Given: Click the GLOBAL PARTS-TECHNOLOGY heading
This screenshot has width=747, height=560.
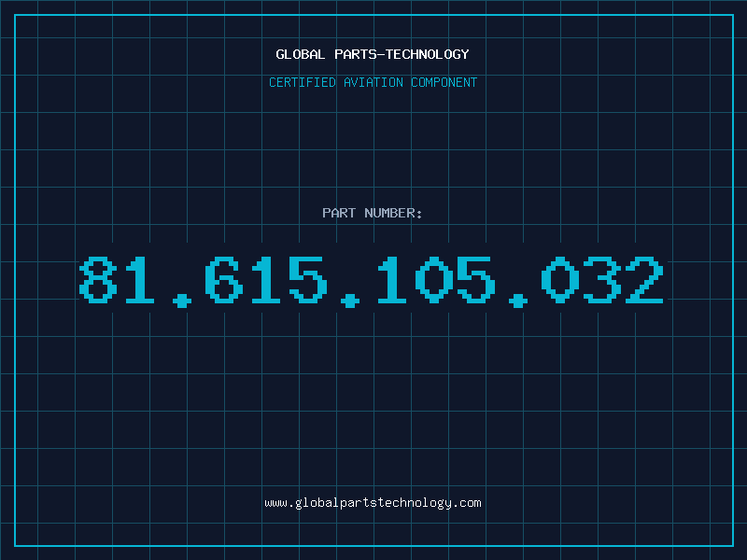Looking at the screenshot, I should (373, 54).
